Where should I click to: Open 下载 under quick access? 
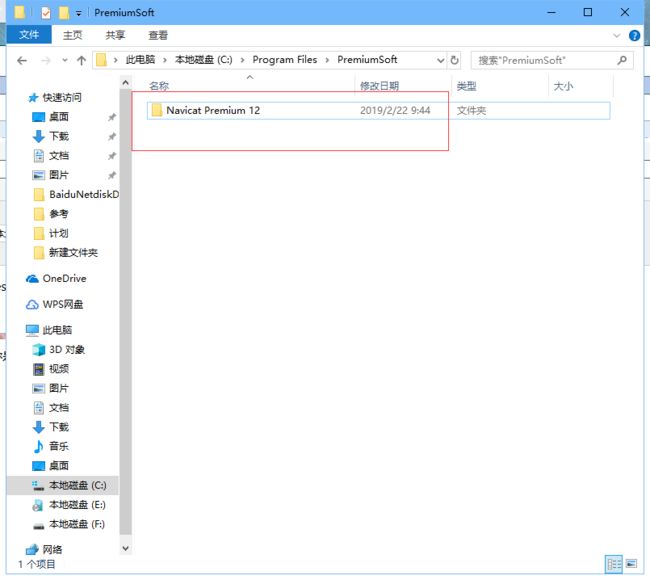pos(59,136)
